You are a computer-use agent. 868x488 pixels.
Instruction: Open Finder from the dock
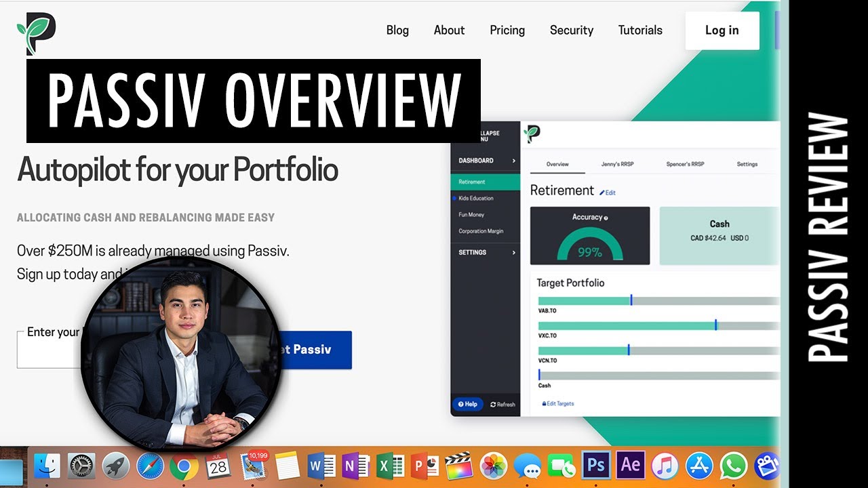47,466
